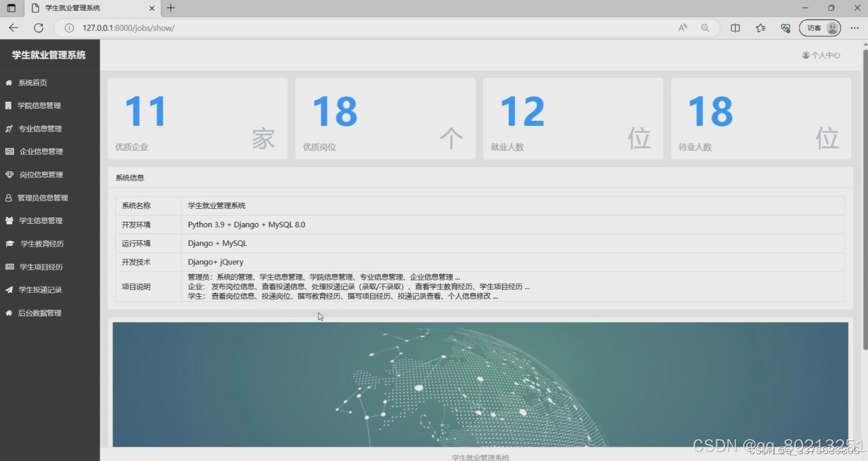Click the 项目说明 table cell
Screen dimensions: 868x461
[149, 287]
